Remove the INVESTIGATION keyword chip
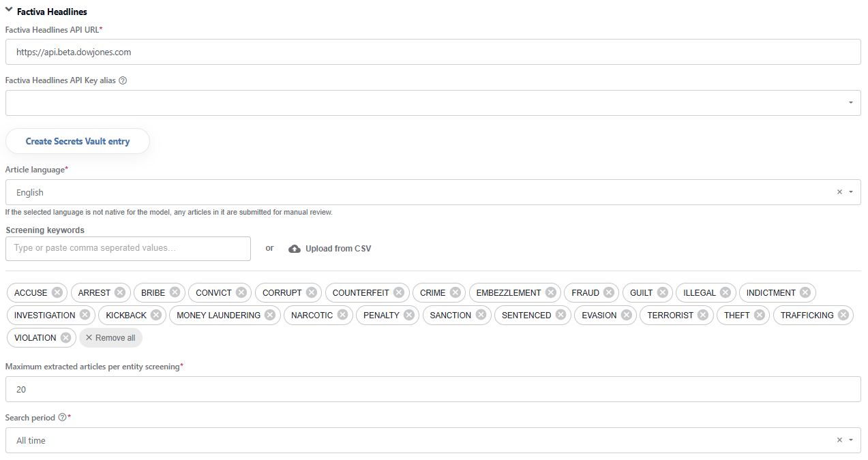 (x=85, y=315)
